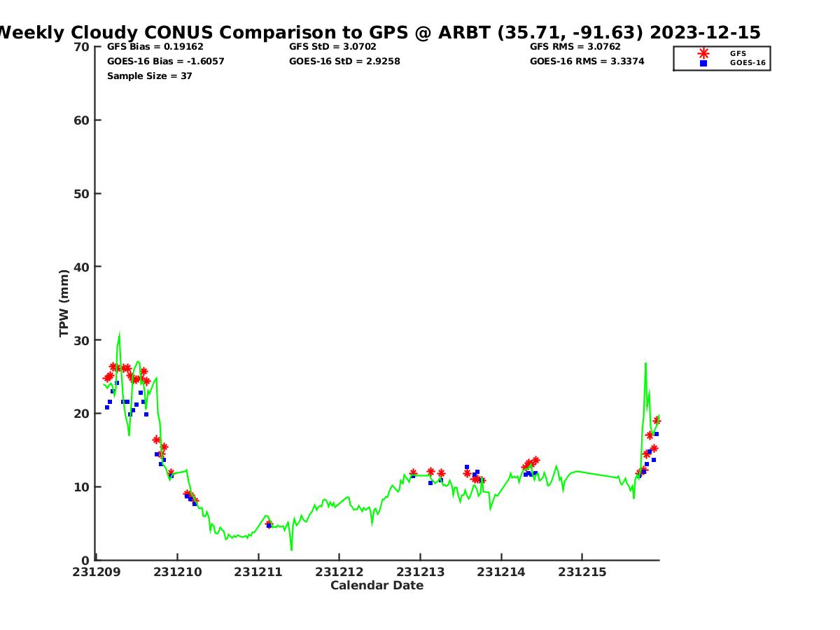Click the 40 y-axis tick label

pyautogui.click(x=82, y=267)
